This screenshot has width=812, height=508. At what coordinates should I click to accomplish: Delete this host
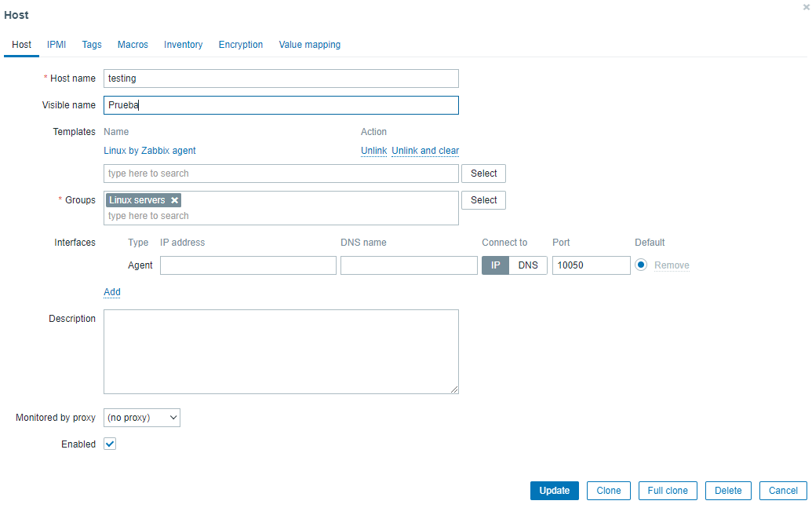728,491
